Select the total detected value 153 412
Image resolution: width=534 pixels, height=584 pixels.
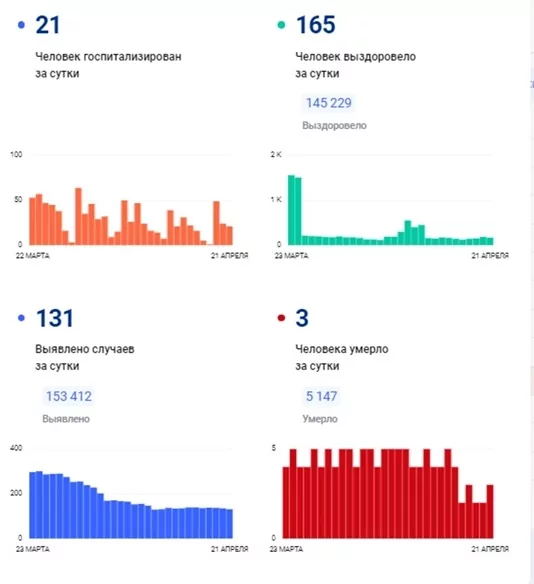(x=69, y=396)
